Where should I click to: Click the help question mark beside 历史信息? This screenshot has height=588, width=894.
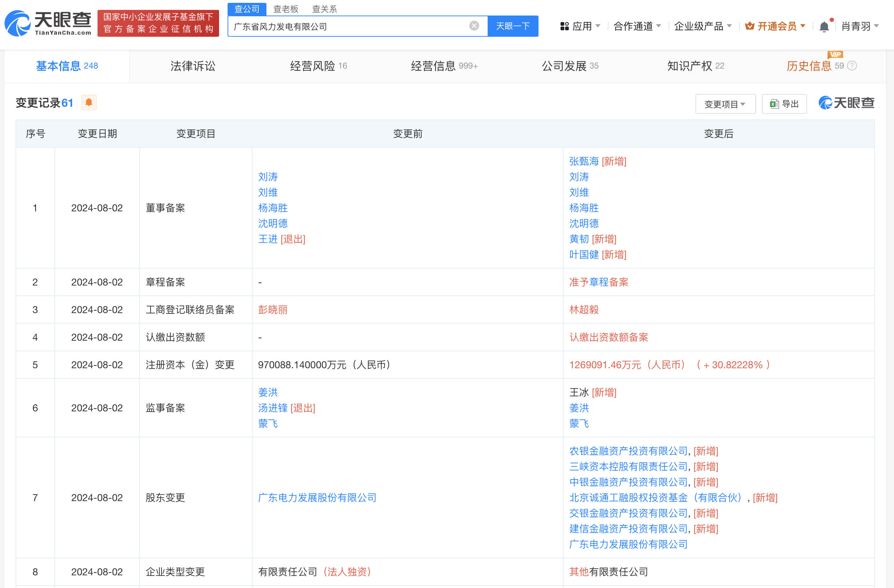852,66
